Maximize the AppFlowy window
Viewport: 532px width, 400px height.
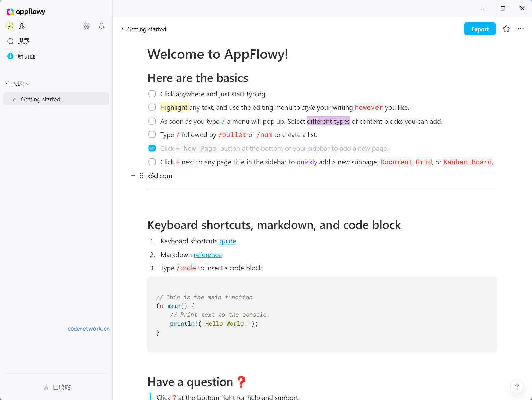click(503, 8)
